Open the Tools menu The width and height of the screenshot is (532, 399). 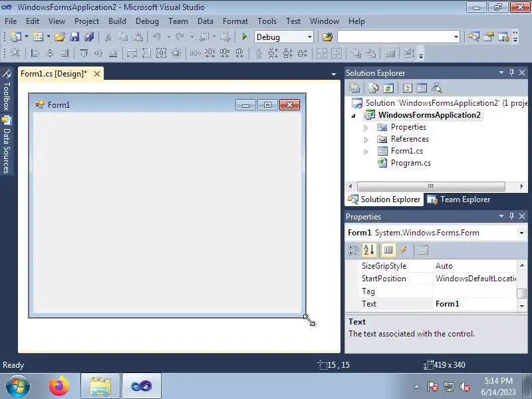tap(267, 21)
